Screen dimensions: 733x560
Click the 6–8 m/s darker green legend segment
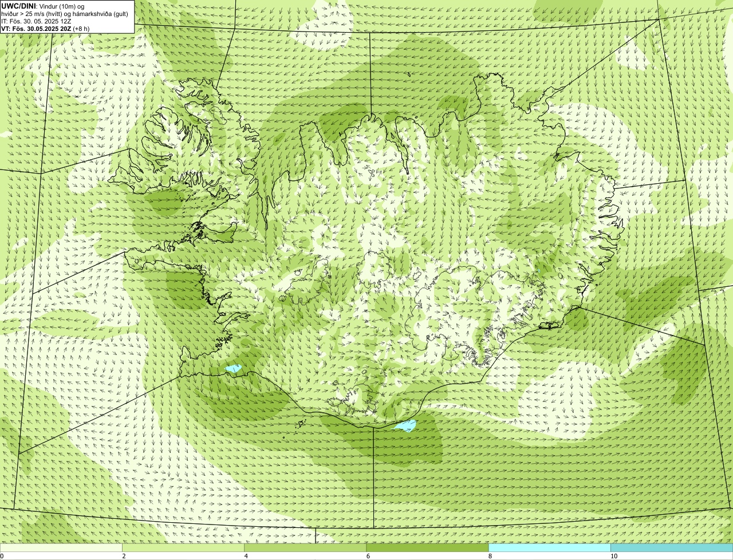tap(427, 548)
